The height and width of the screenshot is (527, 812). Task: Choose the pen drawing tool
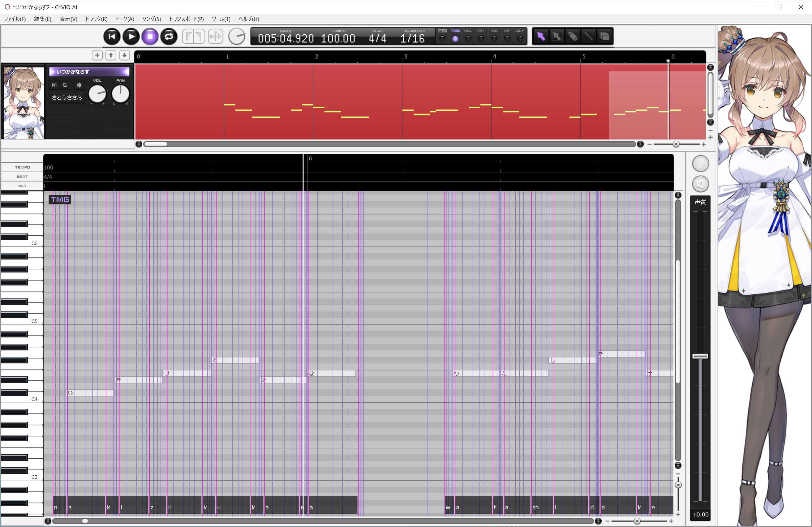coord(573,36)
